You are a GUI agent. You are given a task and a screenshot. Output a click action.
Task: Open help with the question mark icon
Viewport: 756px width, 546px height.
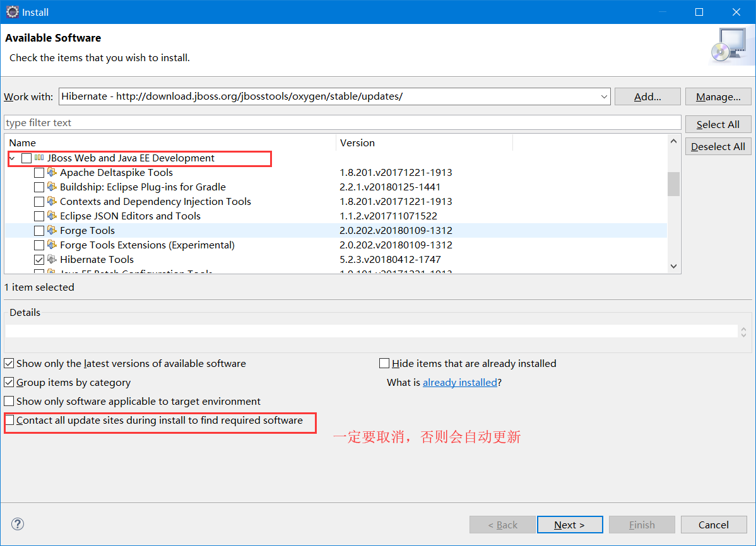[18, 524]
